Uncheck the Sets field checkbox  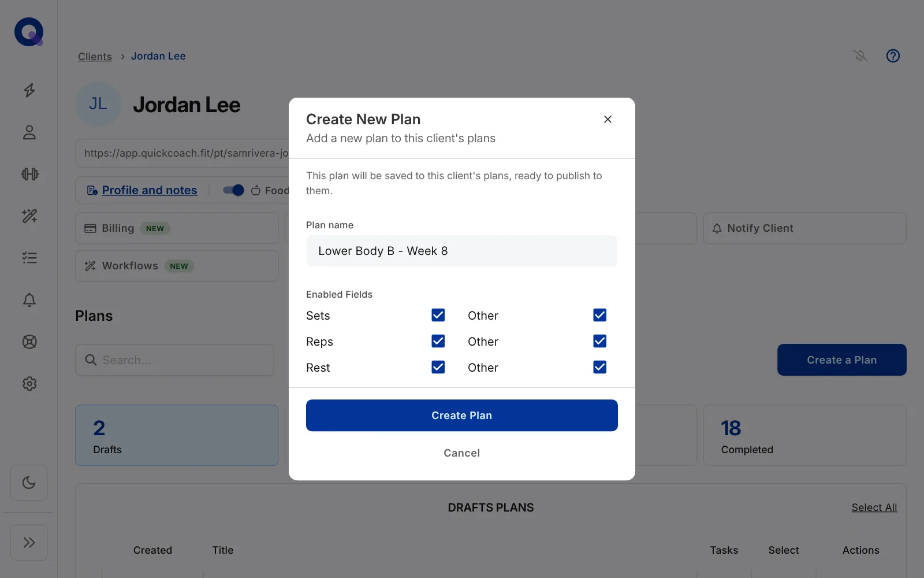point(438,315)
